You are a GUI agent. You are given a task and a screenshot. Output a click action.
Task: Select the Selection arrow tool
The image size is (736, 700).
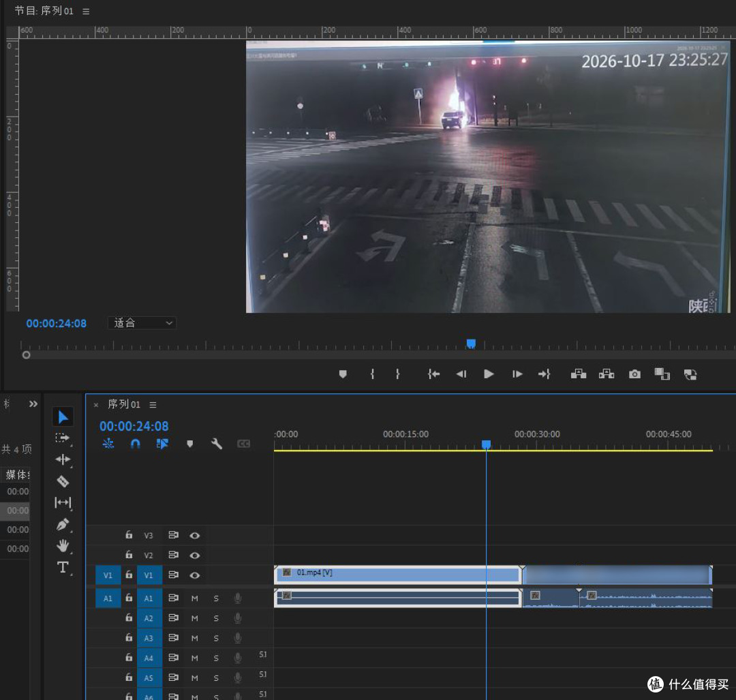point(63,416)
